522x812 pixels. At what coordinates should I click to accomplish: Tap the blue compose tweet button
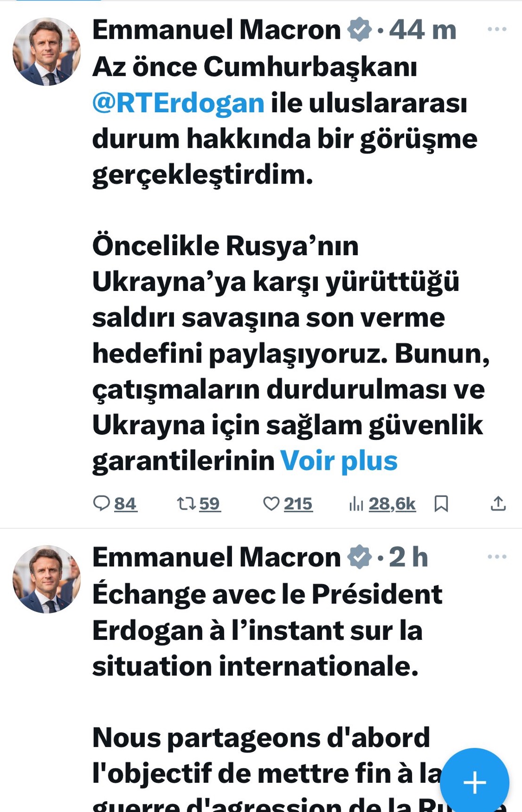474,782
